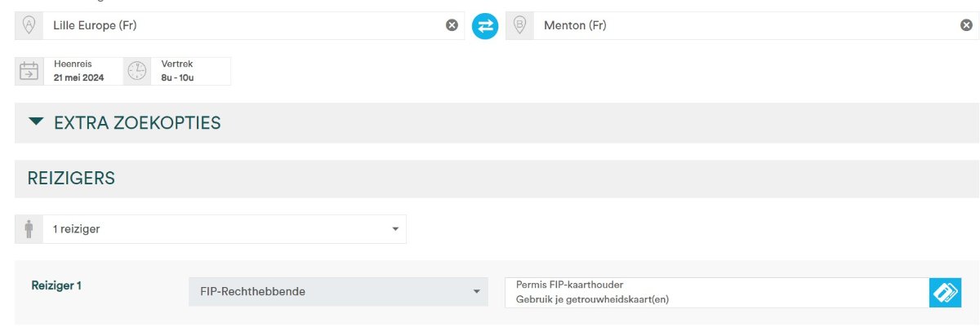Clear the Lille Europe departure field

(x=452, y=25)
